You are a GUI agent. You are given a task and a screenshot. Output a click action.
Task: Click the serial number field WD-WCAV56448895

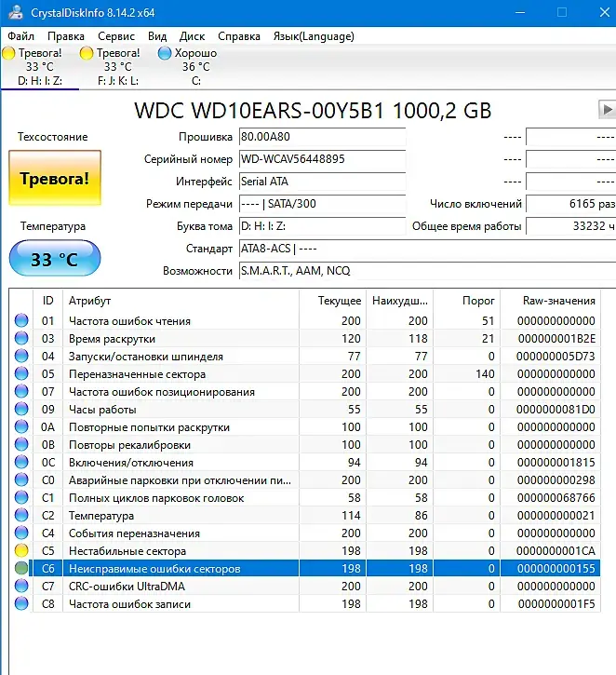(x=322, y=159)
